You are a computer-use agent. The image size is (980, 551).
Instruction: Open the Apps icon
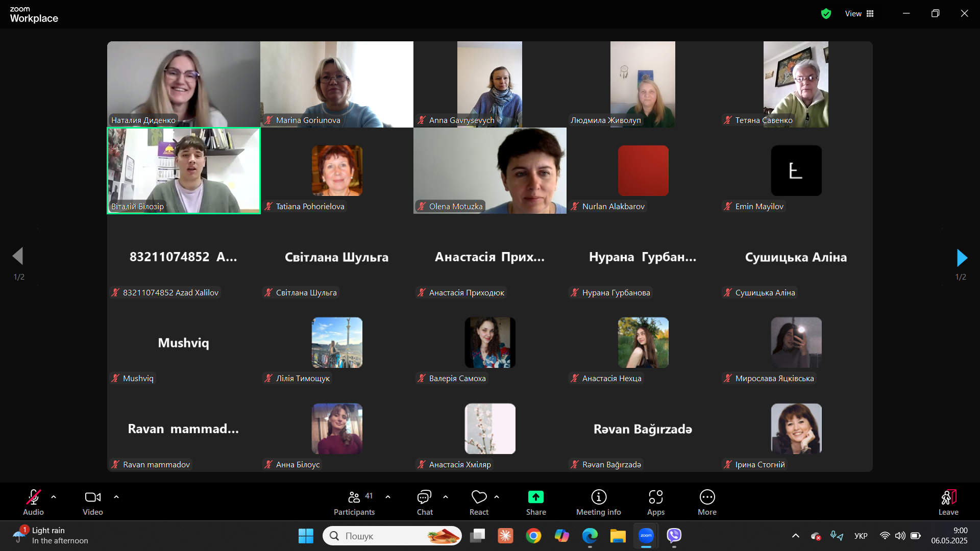656,497
